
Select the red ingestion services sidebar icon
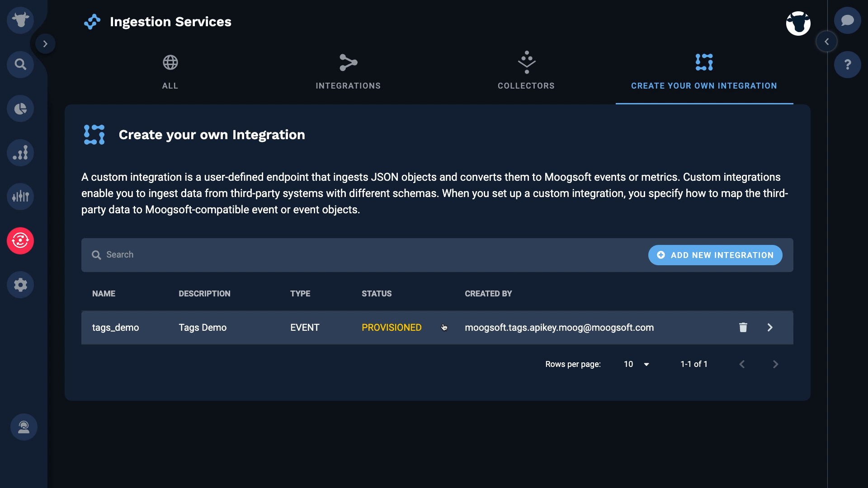point(20,240)
